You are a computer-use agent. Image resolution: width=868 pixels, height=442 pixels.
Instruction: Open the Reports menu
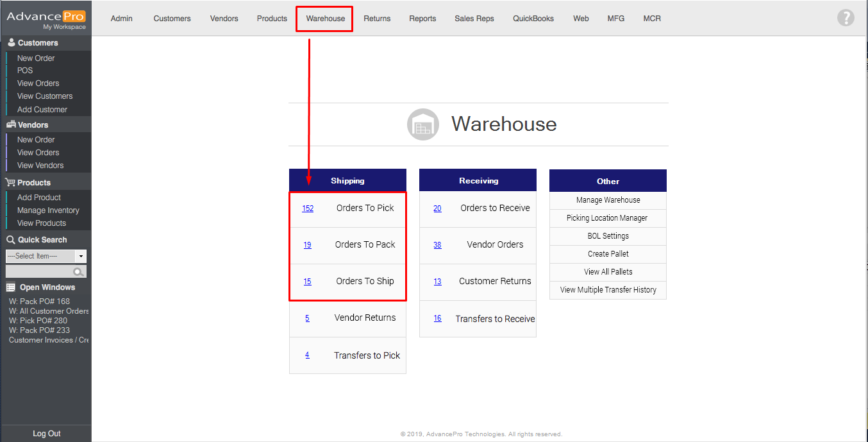(x=422, y=19)
